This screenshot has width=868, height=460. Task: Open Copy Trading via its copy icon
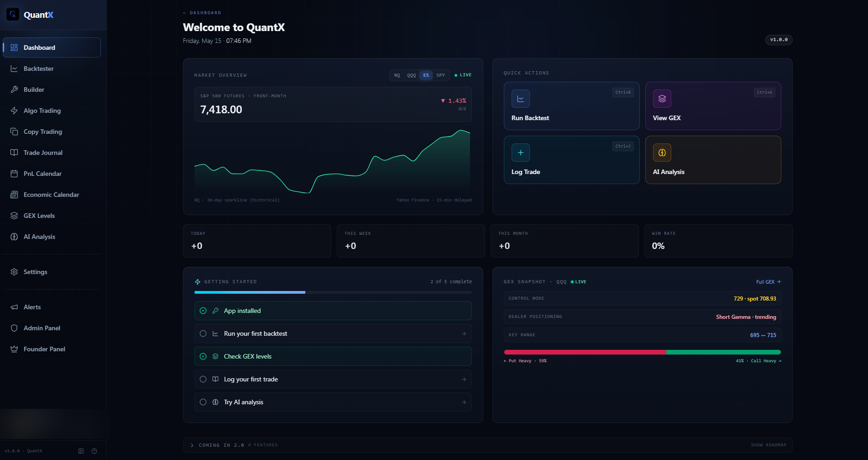click(x=14, y=132)
